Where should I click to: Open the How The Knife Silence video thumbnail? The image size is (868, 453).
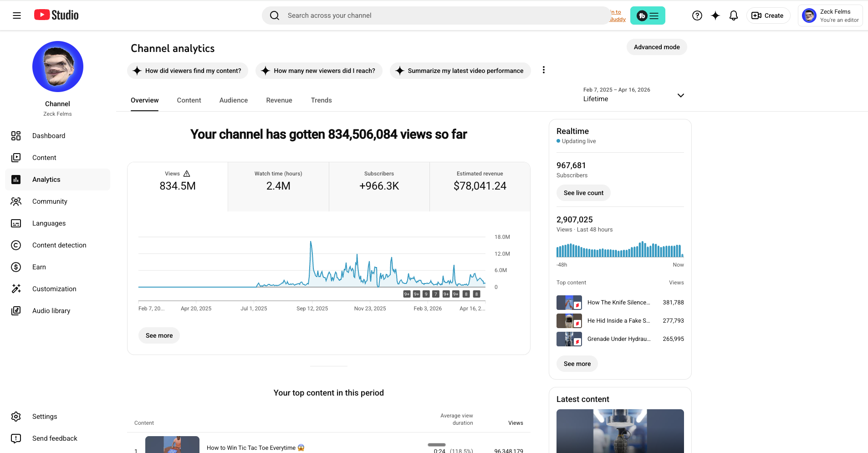coord(568,302)
